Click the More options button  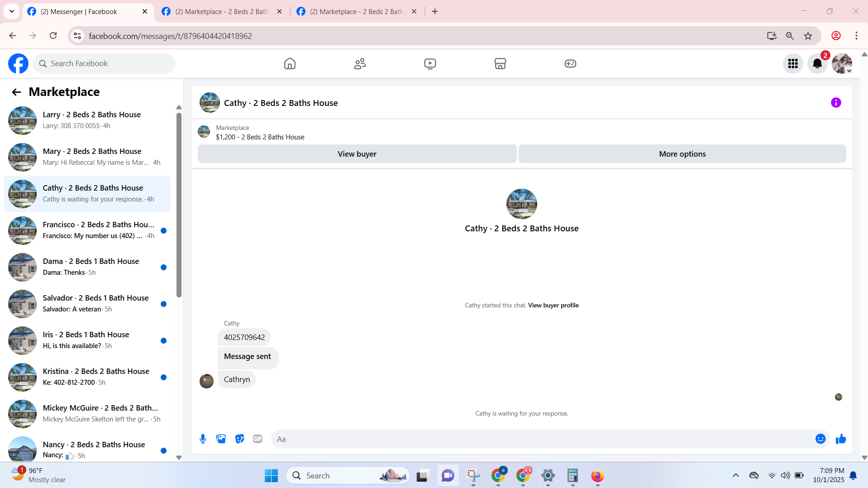point(682,154)
